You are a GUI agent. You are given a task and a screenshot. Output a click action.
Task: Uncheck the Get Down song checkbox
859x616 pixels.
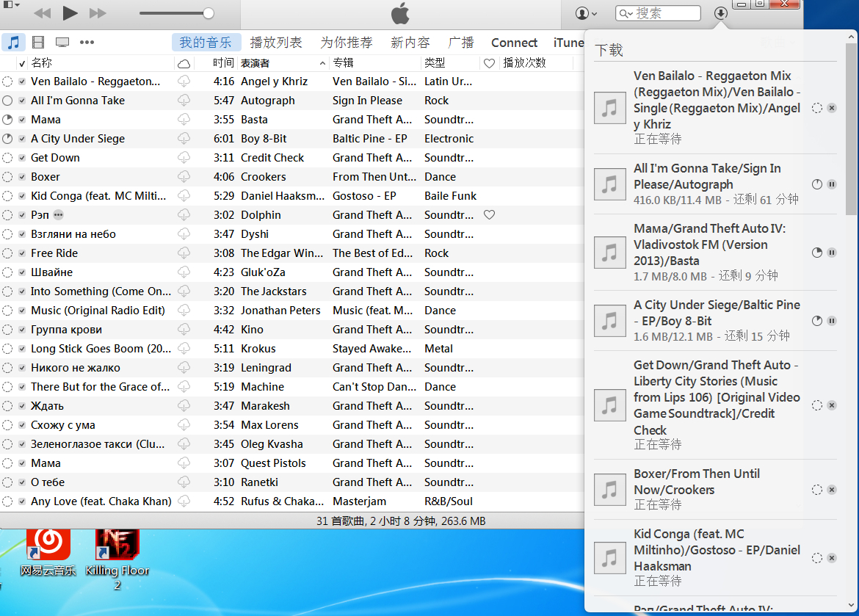coord(22,158)
